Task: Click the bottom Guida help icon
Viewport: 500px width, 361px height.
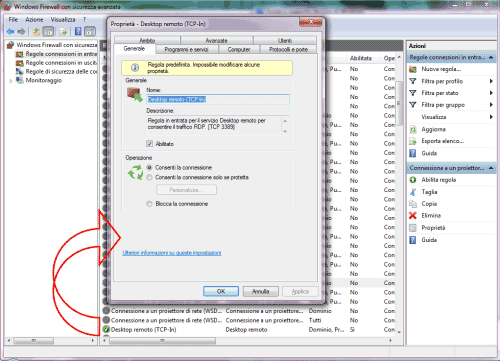Action: coord(413,240)
